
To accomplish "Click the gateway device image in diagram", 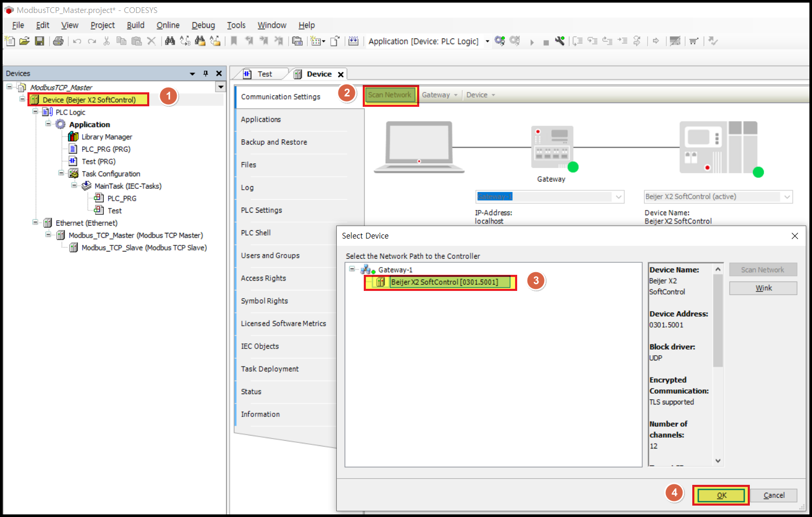I will click(552, 147).
